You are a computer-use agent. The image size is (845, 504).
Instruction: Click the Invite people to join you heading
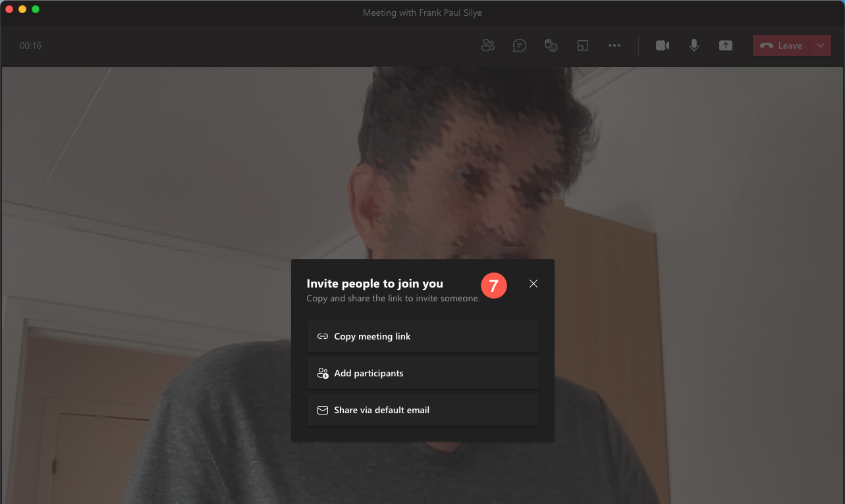point(375,284)
